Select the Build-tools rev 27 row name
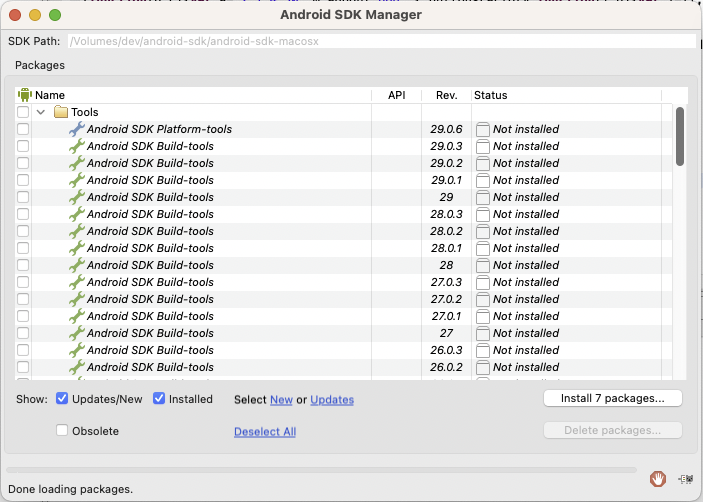Image resolution: width=703 pixels, height=502 pixels. (150, 333)
